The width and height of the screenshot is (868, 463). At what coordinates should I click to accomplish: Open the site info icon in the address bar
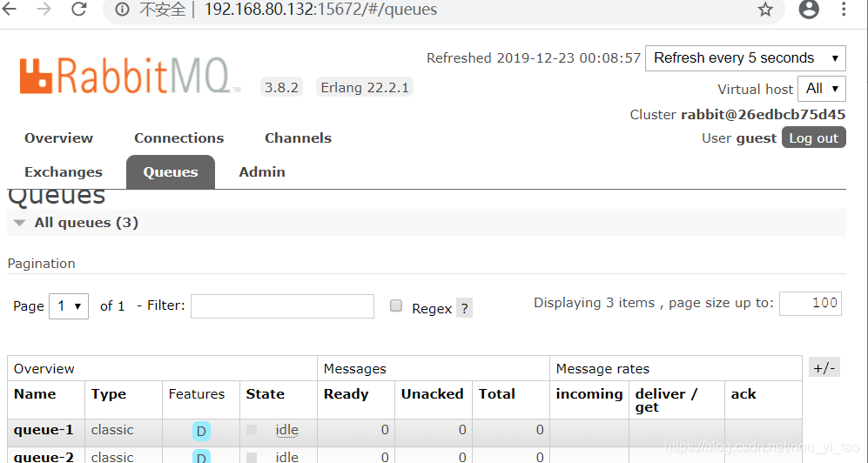tap(123, 10)
